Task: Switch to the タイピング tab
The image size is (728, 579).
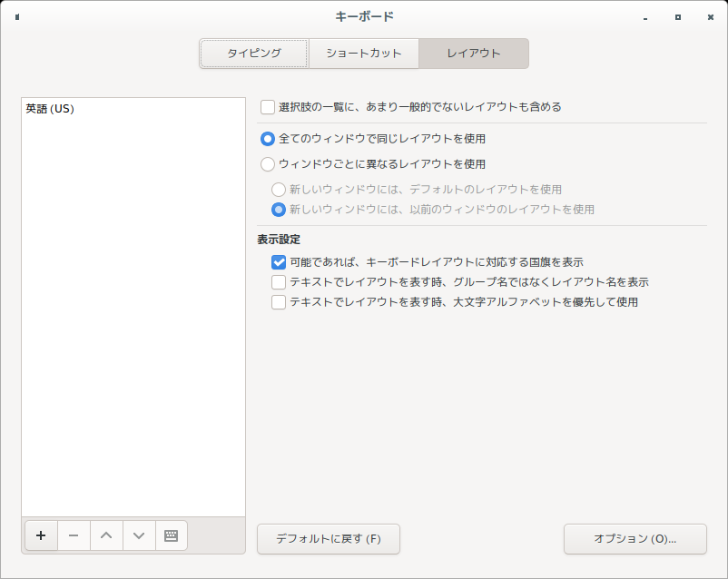Action: click(254, 54)
